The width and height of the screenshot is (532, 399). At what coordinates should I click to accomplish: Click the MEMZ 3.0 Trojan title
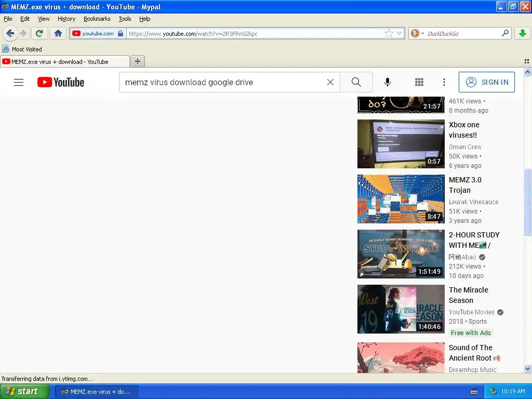(x=465, y=185)
